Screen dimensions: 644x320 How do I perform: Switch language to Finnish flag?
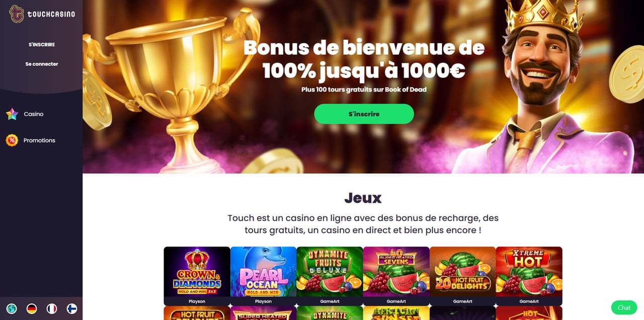pos(71,308)
